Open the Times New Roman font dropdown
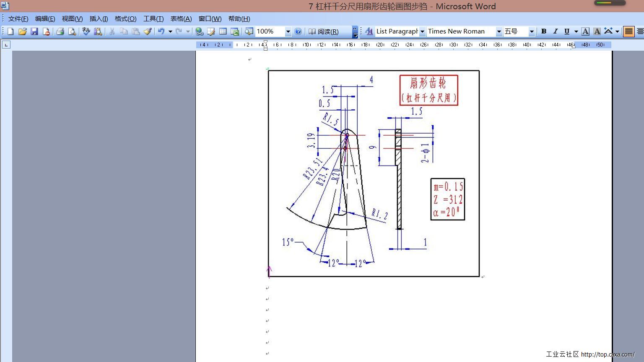 [x=499, y=31]
